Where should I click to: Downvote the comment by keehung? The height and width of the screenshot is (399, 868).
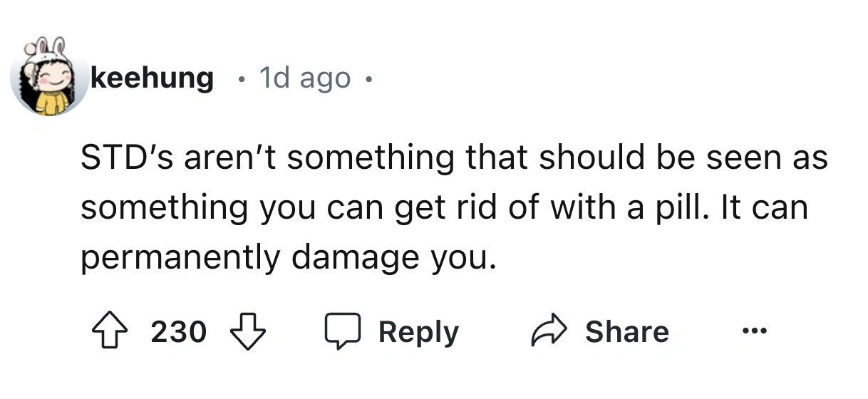247,332
